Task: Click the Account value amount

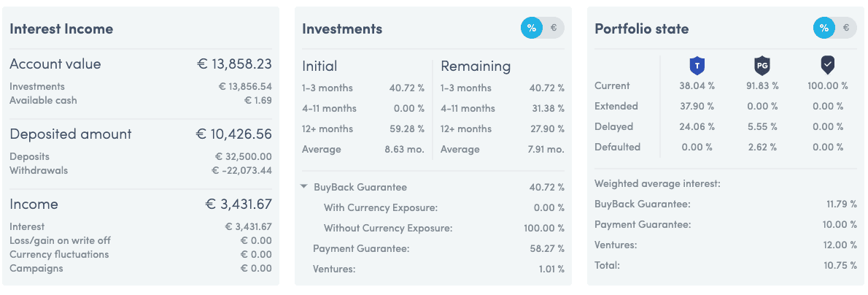Action: pos(235,64)
